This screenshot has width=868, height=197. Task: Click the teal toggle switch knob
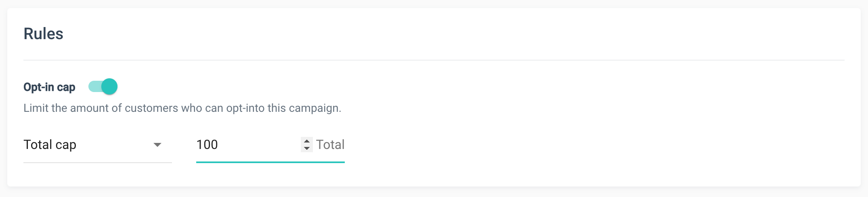pyautogui.click(x=109, y=87)
